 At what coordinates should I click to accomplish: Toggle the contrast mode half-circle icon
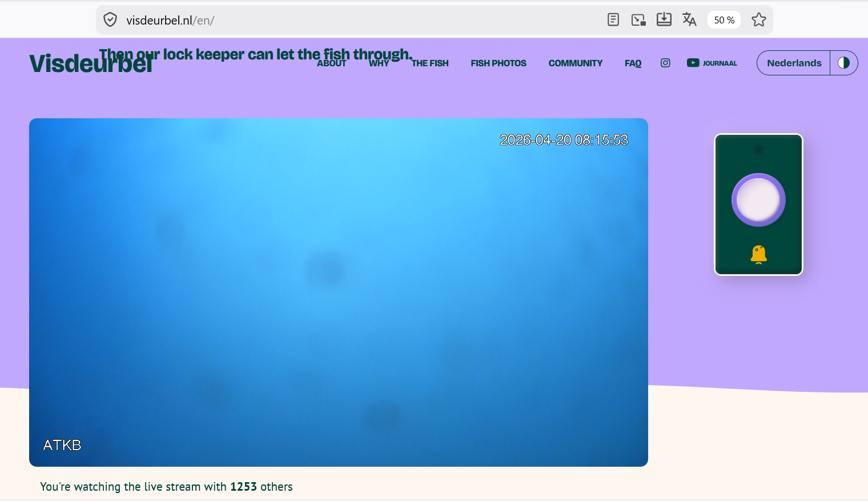(x=843, y=63)
